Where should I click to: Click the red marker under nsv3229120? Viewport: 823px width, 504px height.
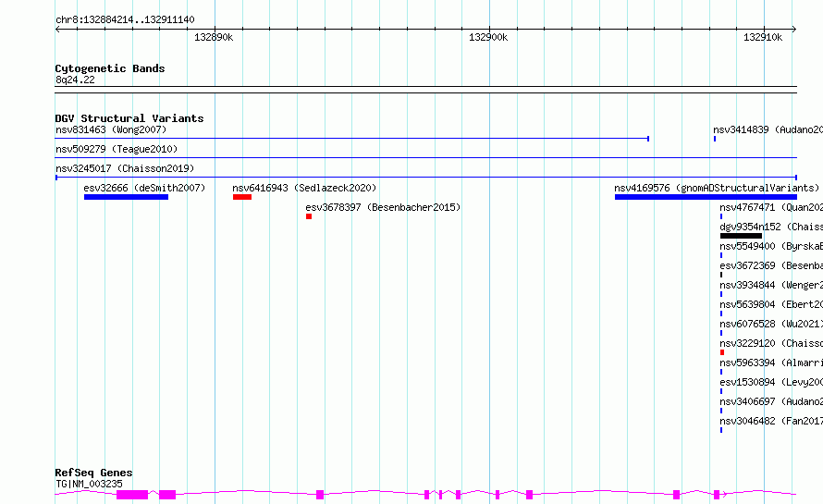point(722,352)
